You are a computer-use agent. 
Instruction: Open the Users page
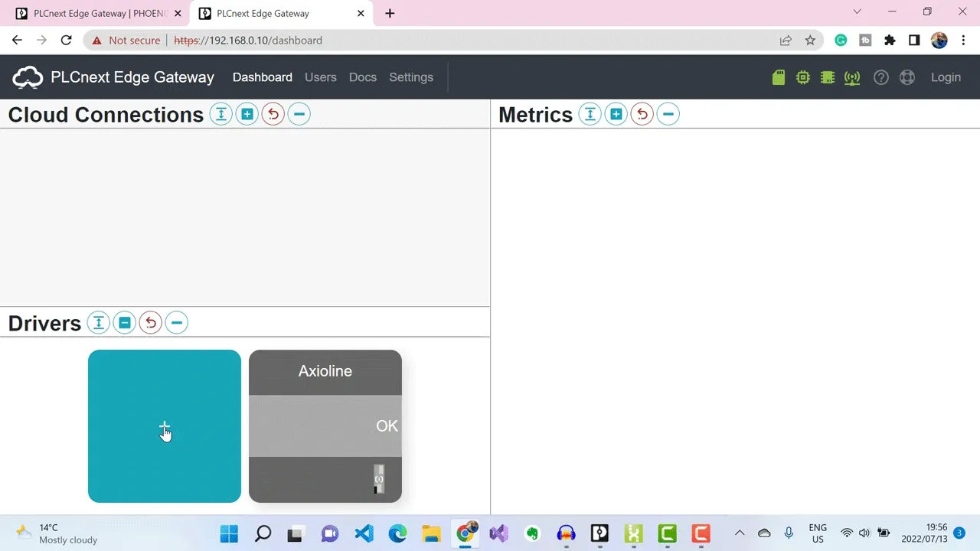pos(321,77)
